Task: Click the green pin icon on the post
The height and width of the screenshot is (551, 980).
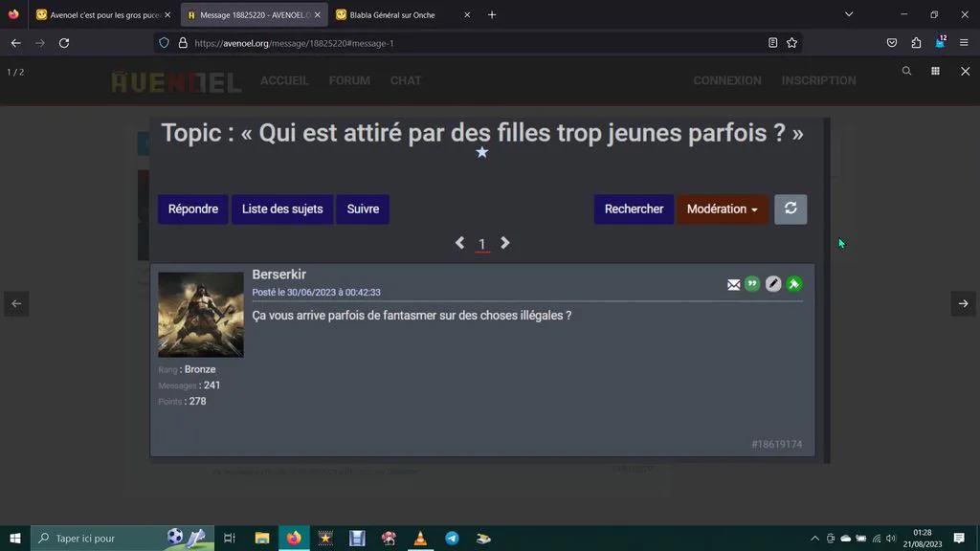Action: [794, 284]
